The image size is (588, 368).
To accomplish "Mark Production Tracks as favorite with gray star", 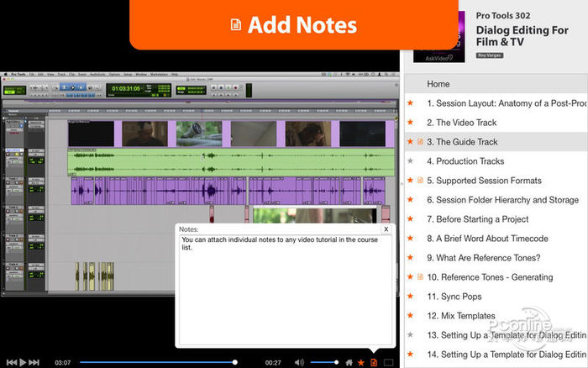I will 410,160.
